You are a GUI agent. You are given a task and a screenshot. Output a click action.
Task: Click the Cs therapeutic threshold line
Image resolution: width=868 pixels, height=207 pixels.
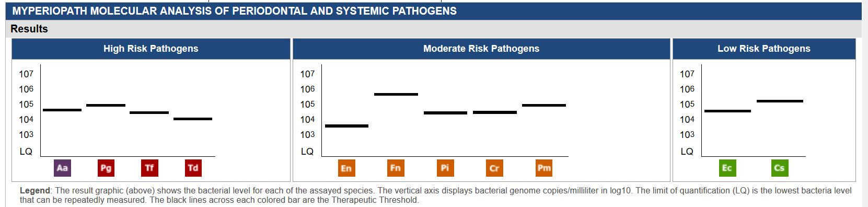click(780, 101)
